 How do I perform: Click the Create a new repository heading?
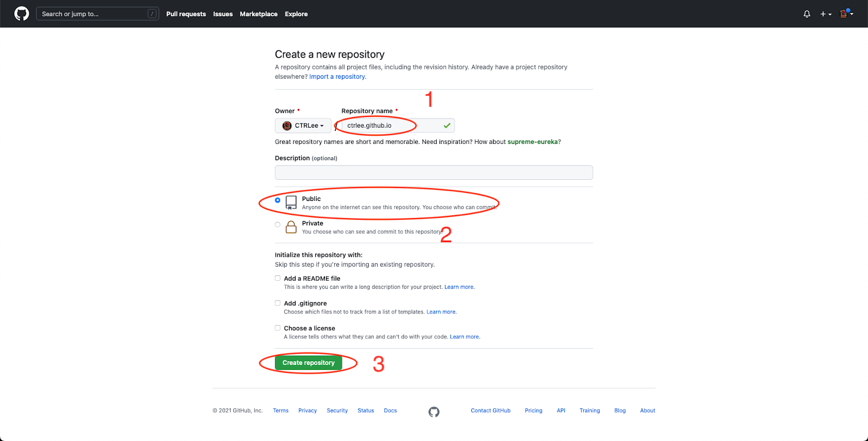[330, 54]
